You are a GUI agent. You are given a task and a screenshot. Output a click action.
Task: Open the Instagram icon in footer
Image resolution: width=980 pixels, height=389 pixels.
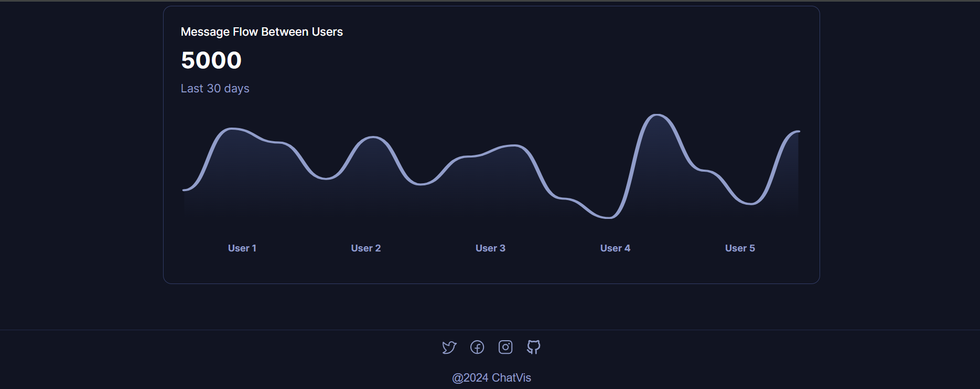(505, 347)
